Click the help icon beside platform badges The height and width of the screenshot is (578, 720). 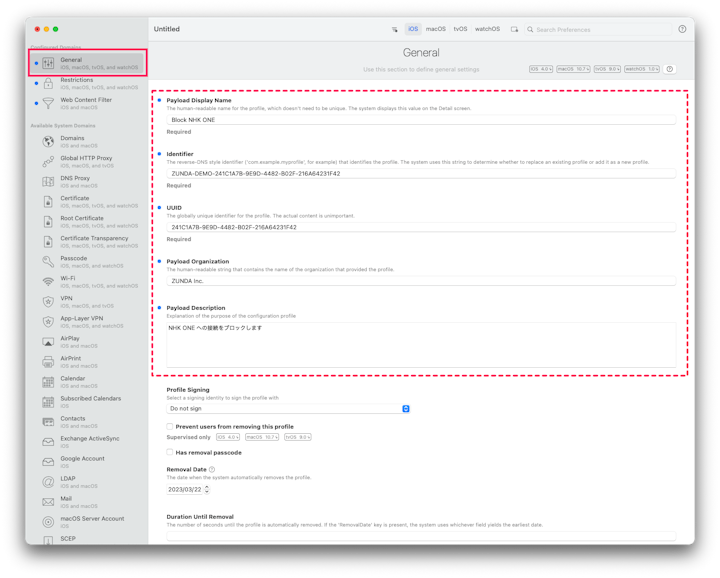670,69
